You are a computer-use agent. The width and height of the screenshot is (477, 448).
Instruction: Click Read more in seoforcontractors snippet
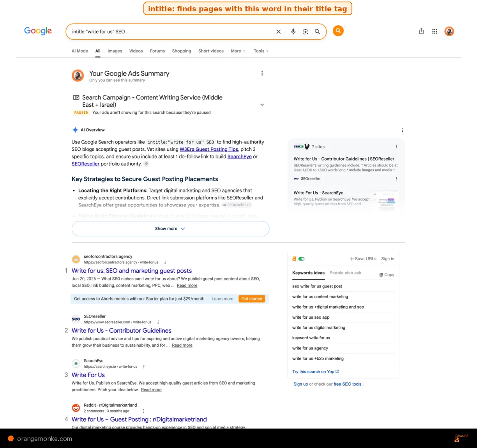point(187,286)
